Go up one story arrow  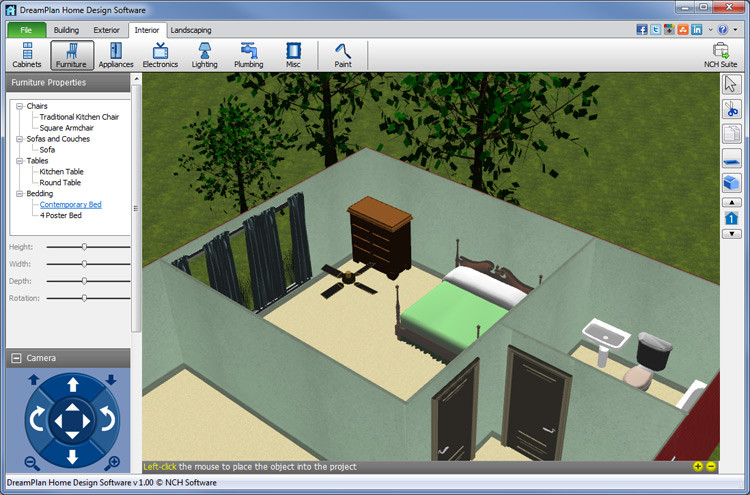[731, 202]
